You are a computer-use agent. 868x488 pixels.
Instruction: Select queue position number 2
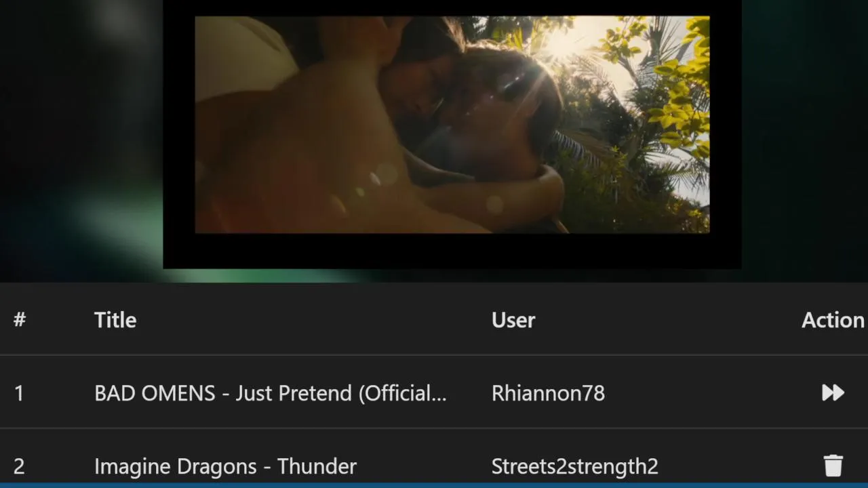[19, 466]
